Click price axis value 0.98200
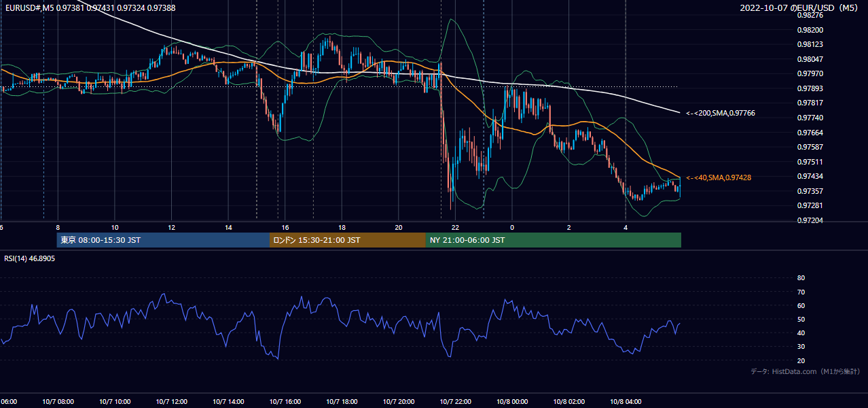868x408 pixels. 810,30
